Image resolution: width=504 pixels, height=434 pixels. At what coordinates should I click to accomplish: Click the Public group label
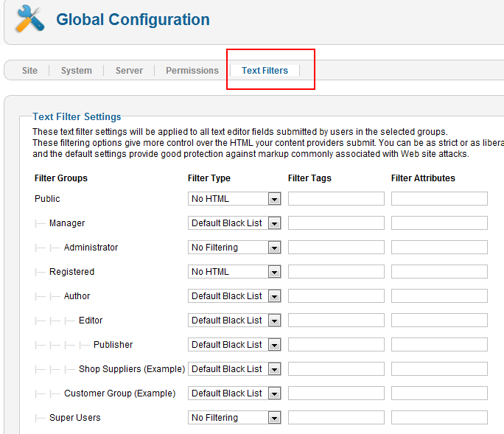click(x=47, y=199)
